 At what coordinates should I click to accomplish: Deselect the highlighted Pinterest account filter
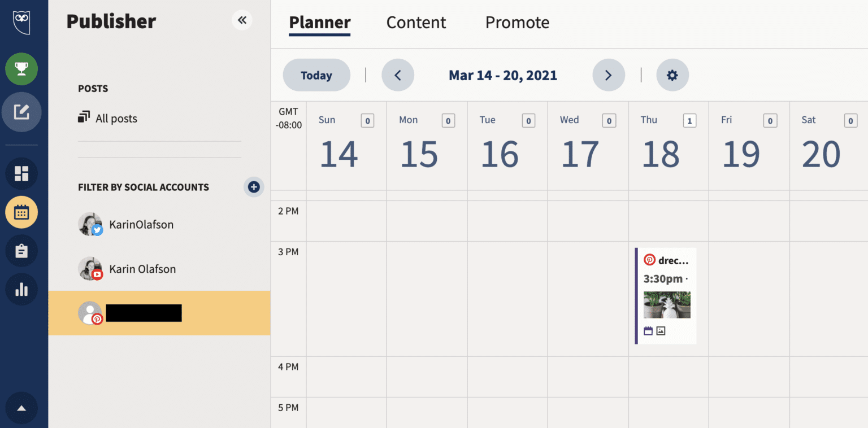pyautogui.click(x=144, y=313)
